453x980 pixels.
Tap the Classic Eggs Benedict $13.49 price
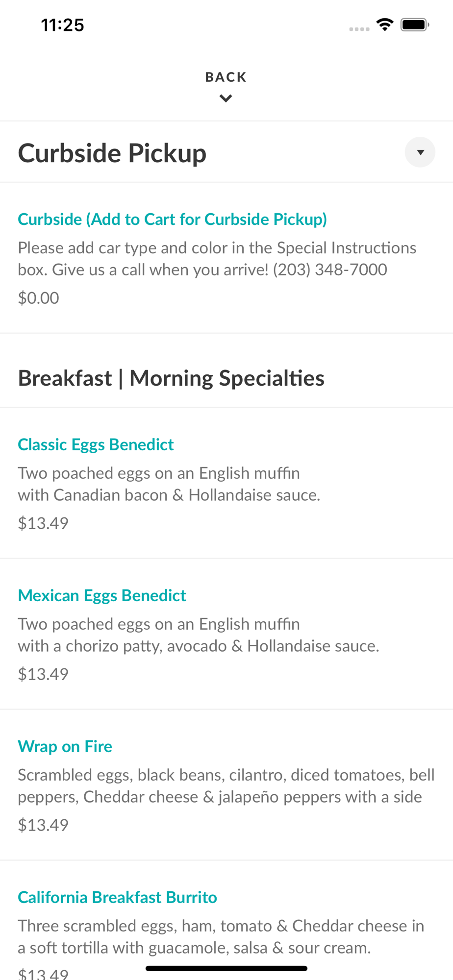pos(43,523)
